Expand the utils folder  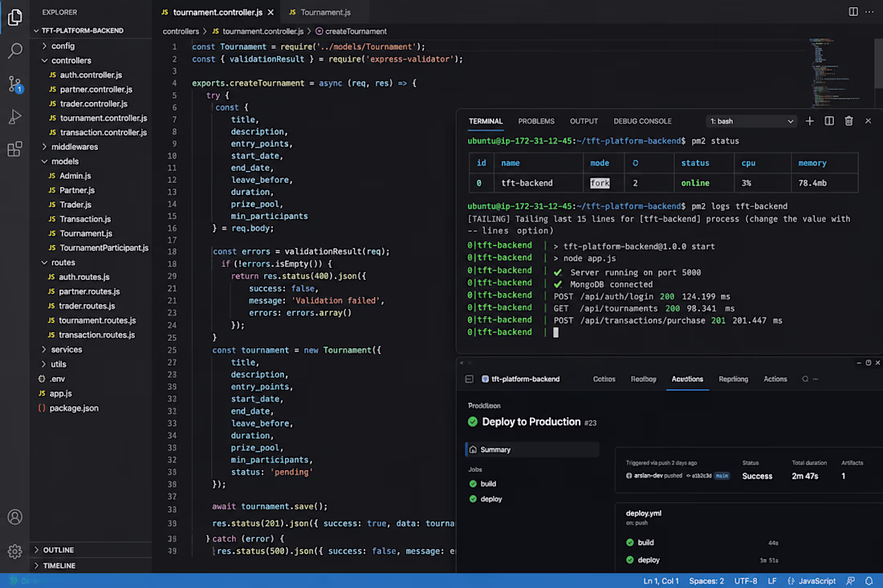pyautogui.click(x=59, y=364)
